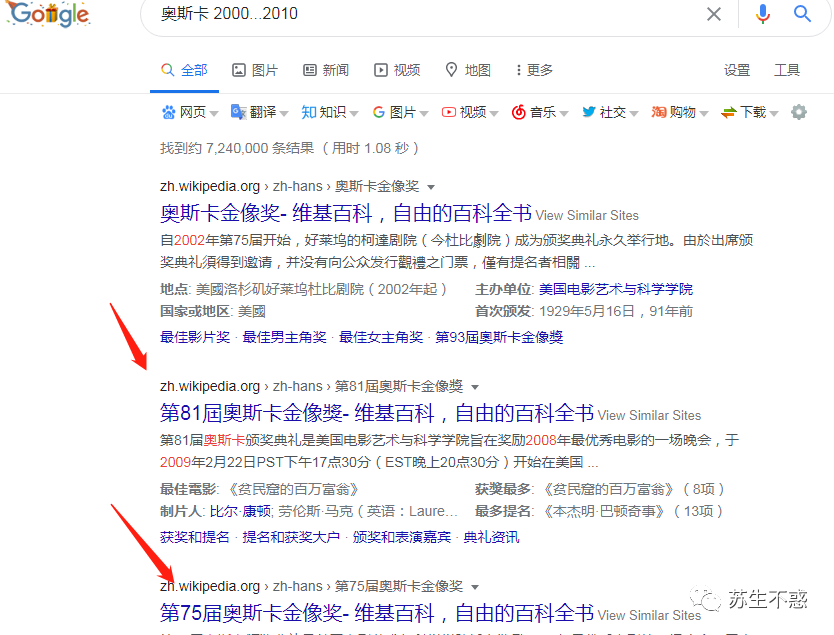Image resolution: width=834 pixels, height=635 pixels.
Task: Expand the 下载 dropdown arrow
Action: [774, 113]
